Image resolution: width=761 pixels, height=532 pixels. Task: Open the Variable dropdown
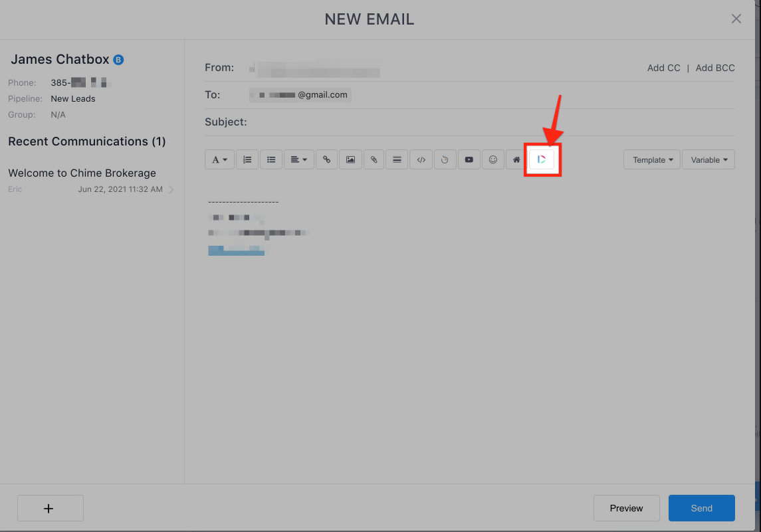pos(708,159)
